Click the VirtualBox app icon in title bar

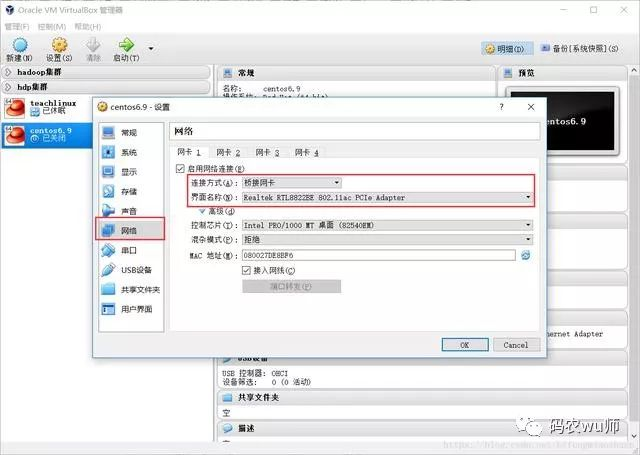coord(10,10)
